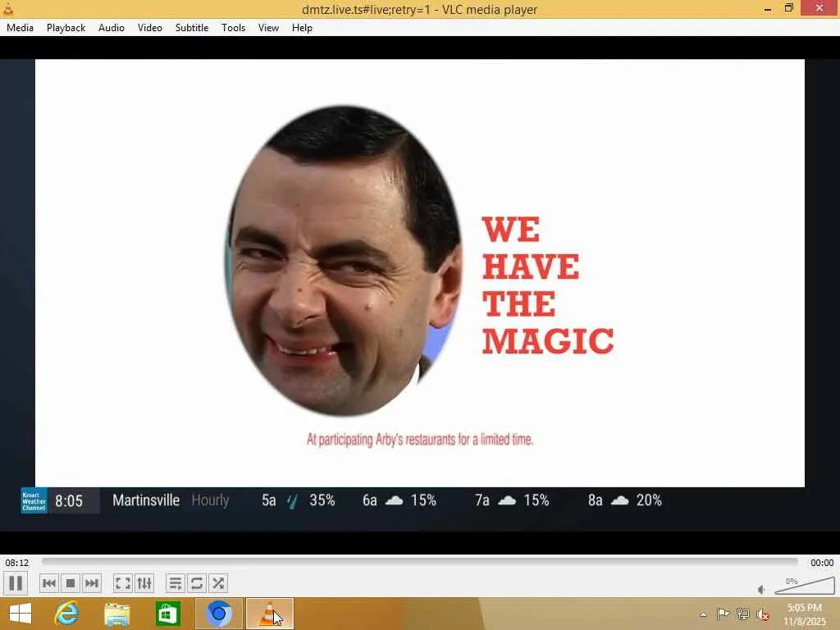Restore down the VLC window
This screenshot has width=840, height=630.
[x=788, y=8]
